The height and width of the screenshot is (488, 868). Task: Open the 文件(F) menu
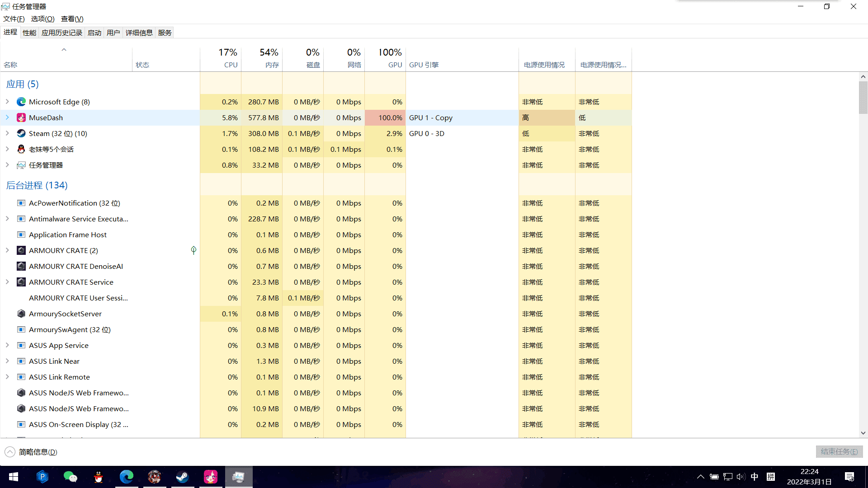(14, 19)
